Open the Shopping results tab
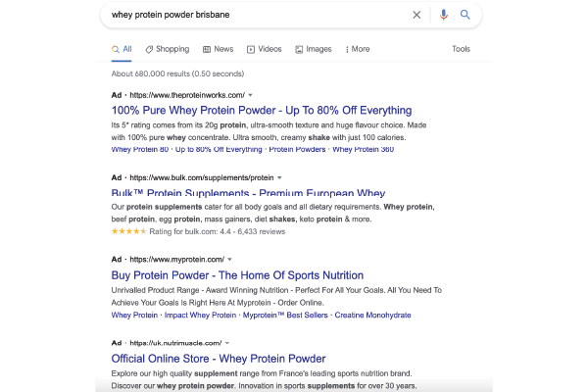Screen dimensions: 588x392 coord(168,49)
